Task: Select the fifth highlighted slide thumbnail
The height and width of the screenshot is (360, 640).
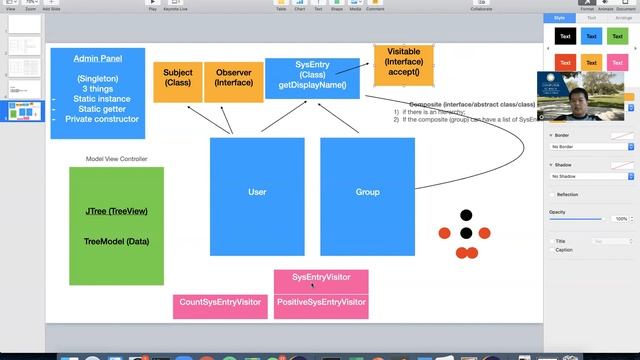Action: pyautogui.click(x=24, y=111)
